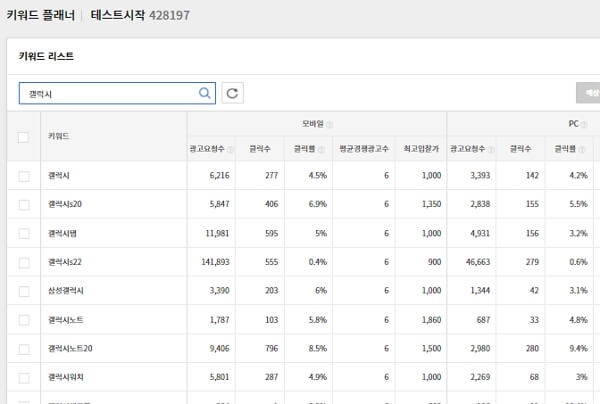Click the 796 clicks value for 갤럭시노트20
Image resolution: width=600 pixels, height=404 pixels.
coord(271,349)
